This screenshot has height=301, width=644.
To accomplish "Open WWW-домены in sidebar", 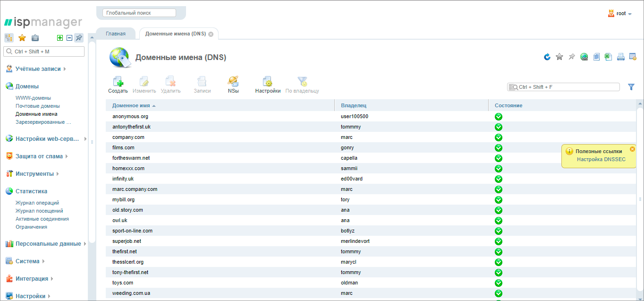I will (x=33, y=98).
